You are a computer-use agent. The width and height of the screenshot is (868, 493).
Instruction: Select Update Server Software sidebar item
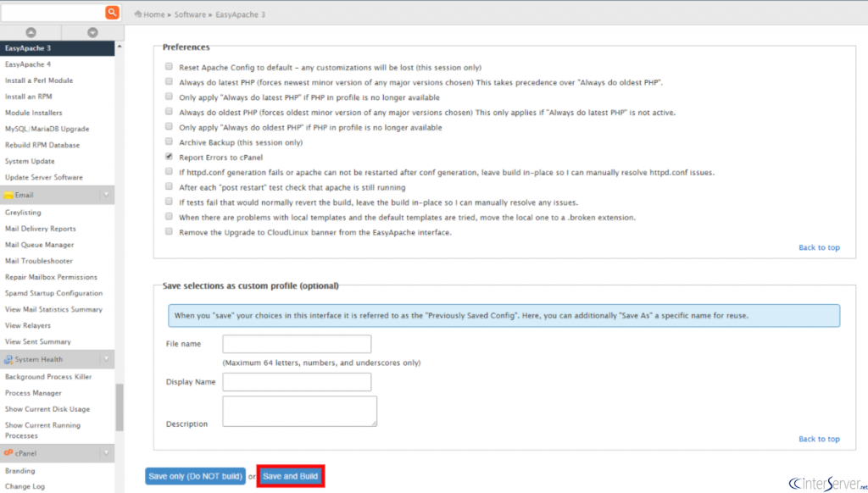[44, 178]
